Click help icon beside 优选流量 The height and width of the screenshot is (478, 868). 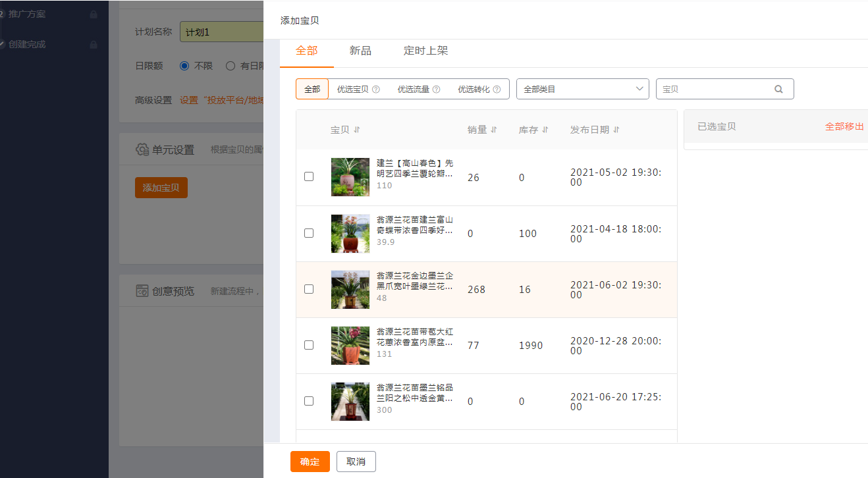[436, 90]
